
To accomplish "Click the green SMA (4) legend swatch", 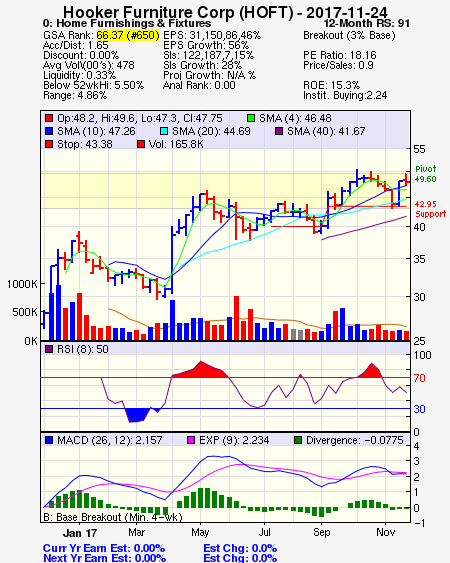I will (x=251, y=118).
